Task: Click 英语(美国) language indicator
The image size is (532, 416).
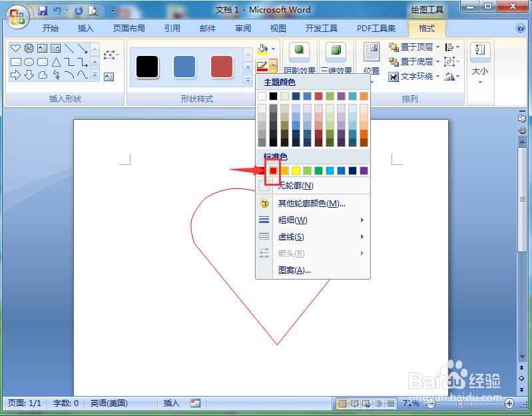Action: tap(109, 403)
